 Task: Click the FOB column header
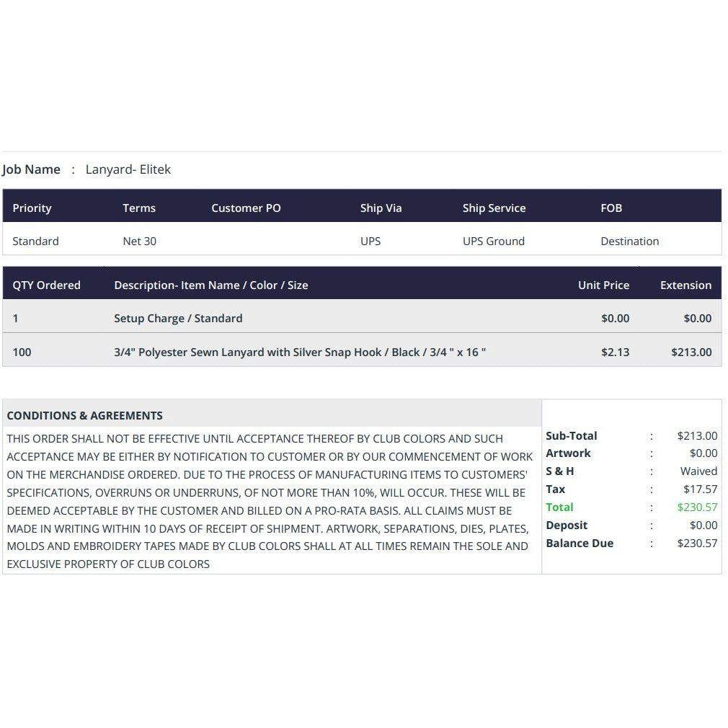pos(611,208)
